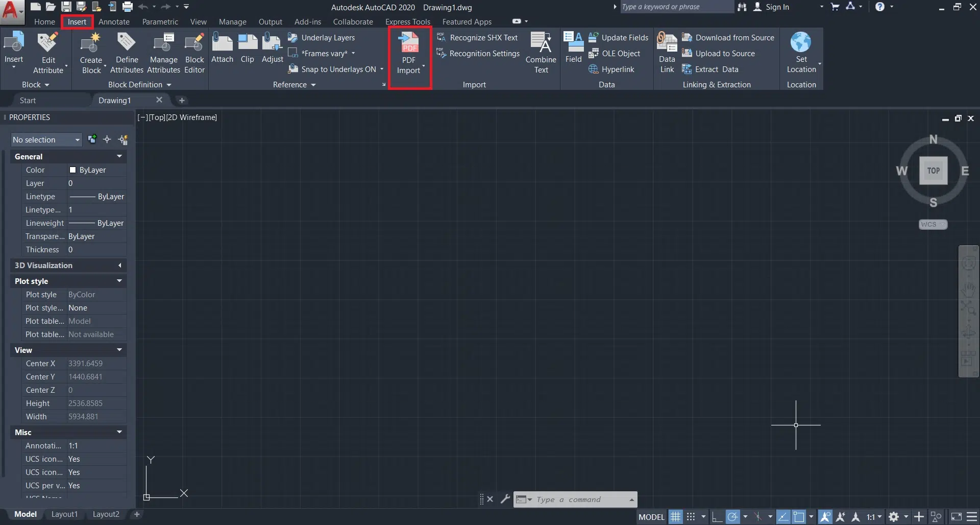
Task: Toggle snap mode in the status bar
Action: (691, 517)
